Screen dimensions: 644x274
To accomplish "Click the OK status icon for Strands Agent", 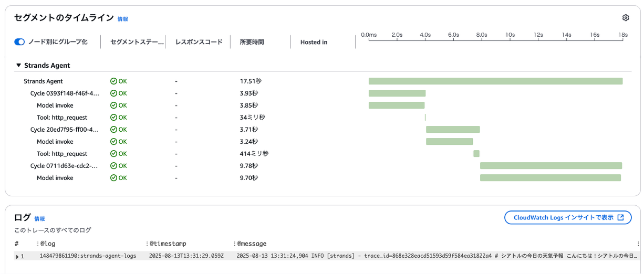I will [113, 81].
